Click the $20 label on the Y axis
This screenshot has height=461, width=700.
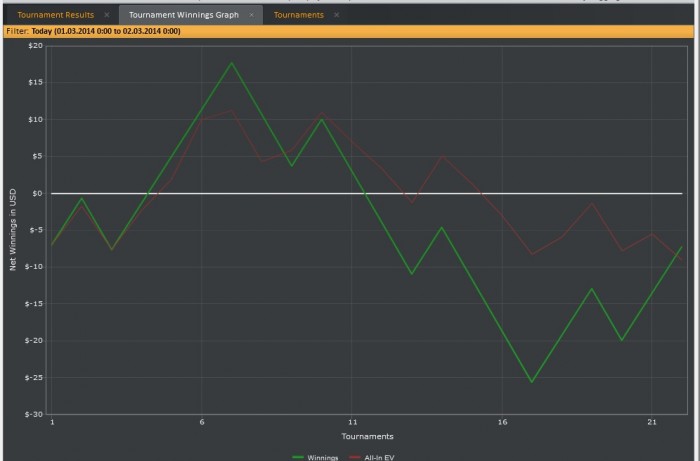coord(36,46)
